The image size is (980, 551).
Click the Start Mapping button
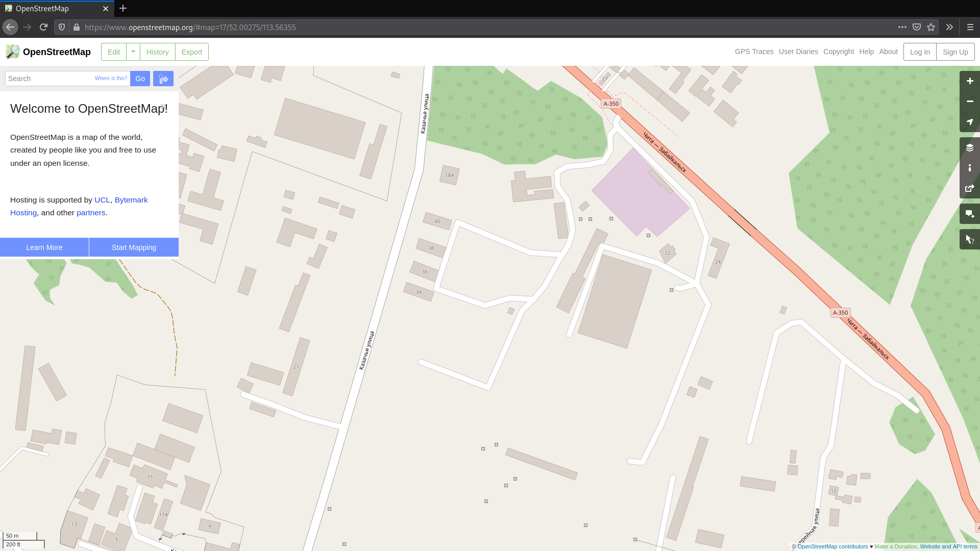[x=134, y=247]
